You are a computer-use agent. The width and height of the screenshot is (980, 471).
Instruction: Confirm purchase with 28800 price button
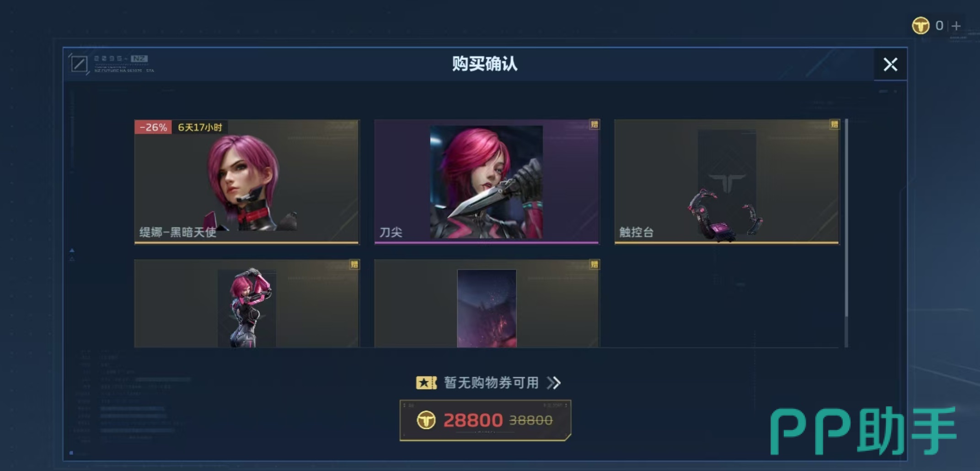point(485,420)
